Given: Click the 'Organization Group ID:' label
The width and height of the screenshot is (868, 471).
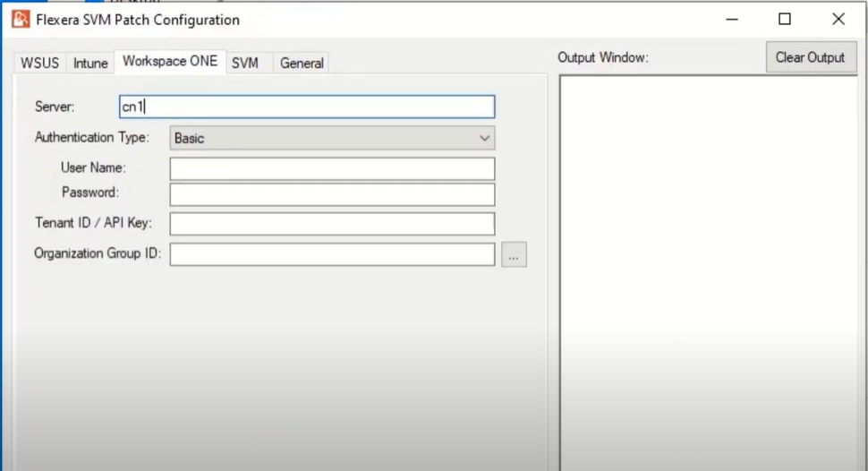Looking at the screenshot, I should tap(98, 253).
